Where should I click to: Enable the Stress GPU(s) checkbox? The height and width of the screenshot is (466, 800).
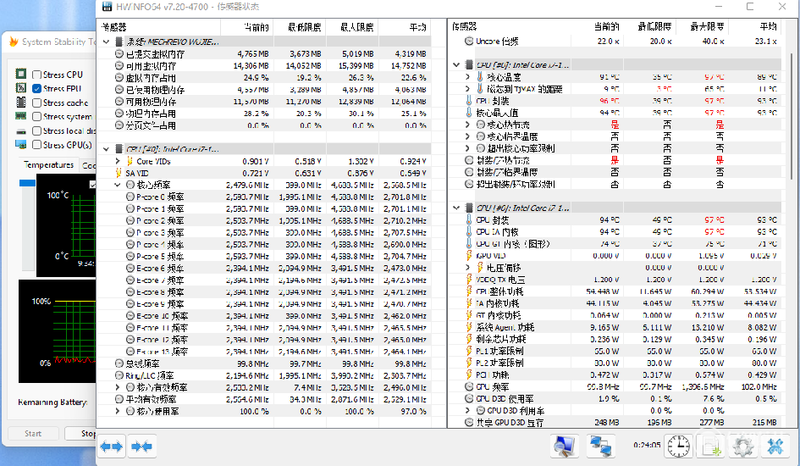[37, 145]
